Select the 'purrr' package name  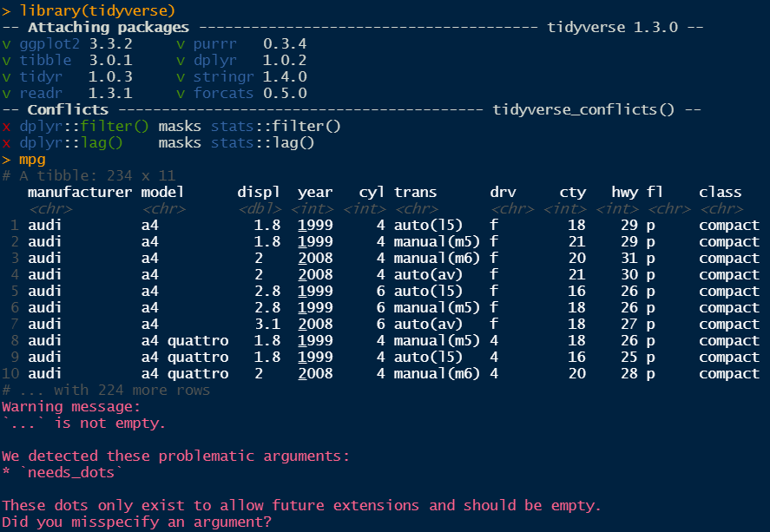pyautogui.click(x=214, y=44)
